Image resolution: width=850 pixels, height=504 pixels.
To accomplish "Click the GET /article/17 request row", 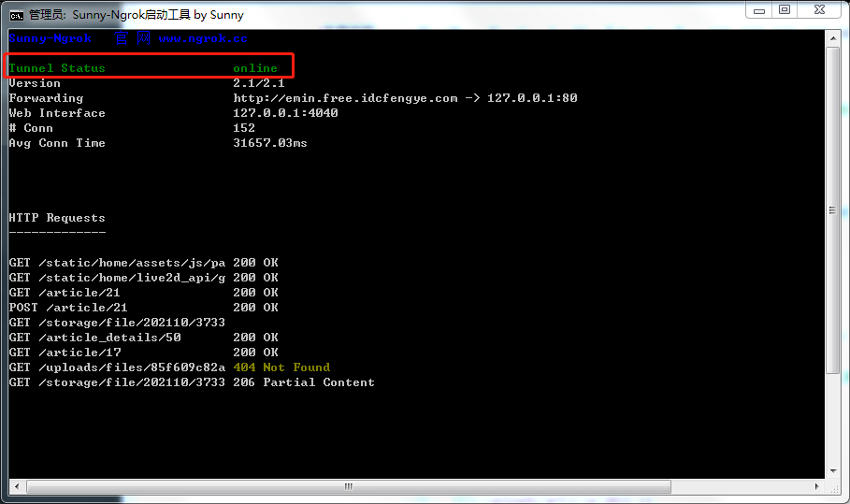I will click(144, 353).
